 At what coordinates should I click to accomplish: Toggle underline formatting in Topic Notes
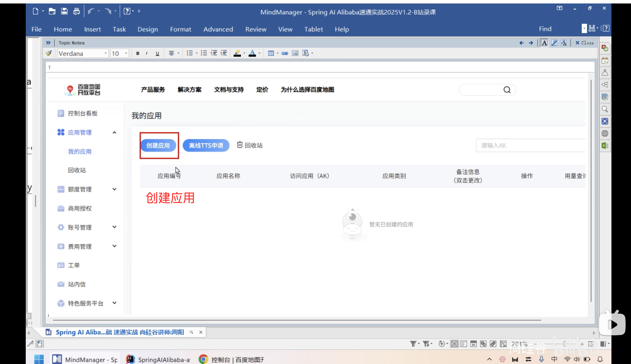[x=158, y=53]
